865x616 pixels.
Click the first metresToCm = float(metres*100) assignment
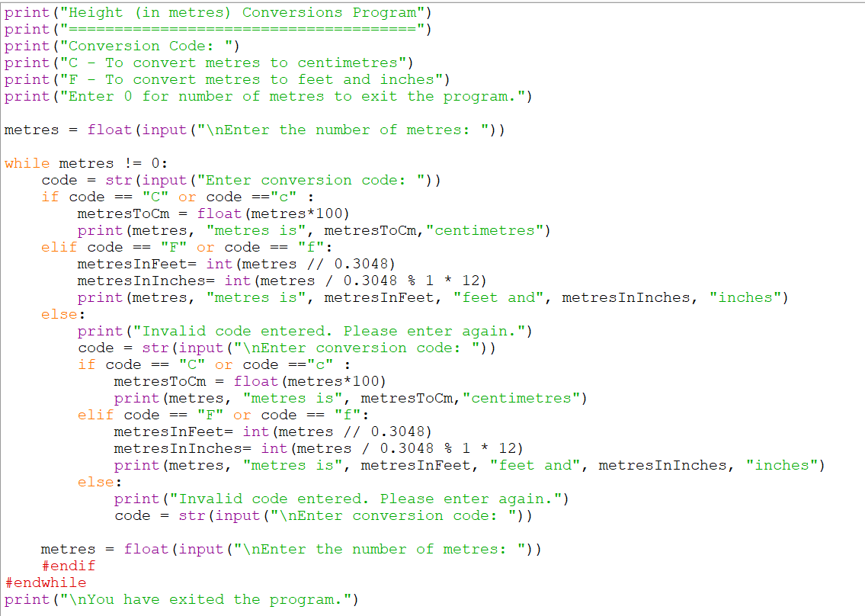pos(213,213)
